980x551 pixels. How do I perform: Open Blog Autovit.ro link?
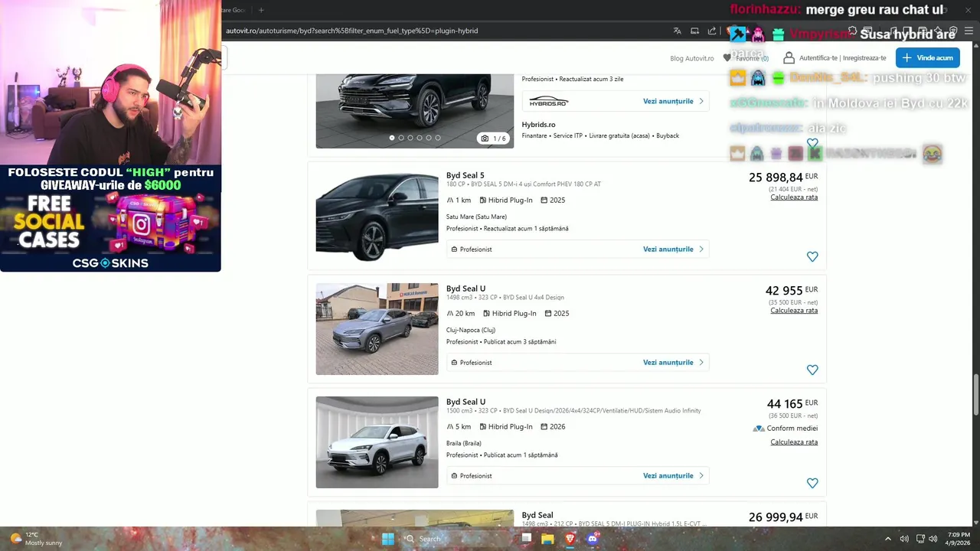[x=691, y=58]
